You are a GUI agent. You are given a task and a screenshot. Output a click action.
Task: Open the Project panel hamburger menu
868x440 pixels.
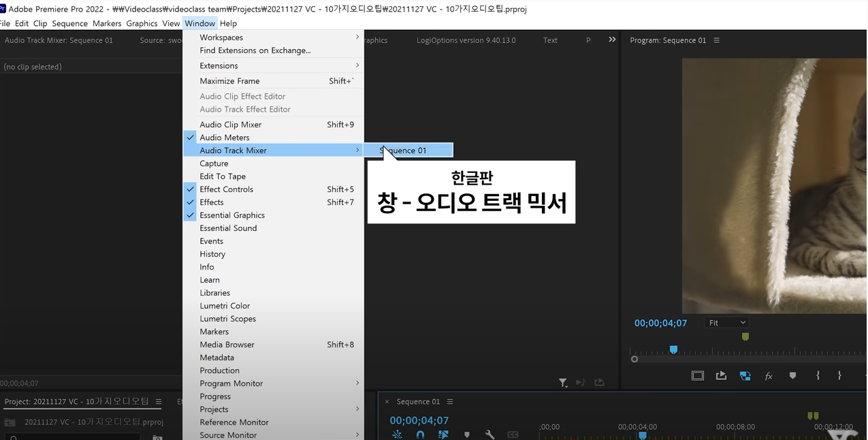[x=159, y=402]
